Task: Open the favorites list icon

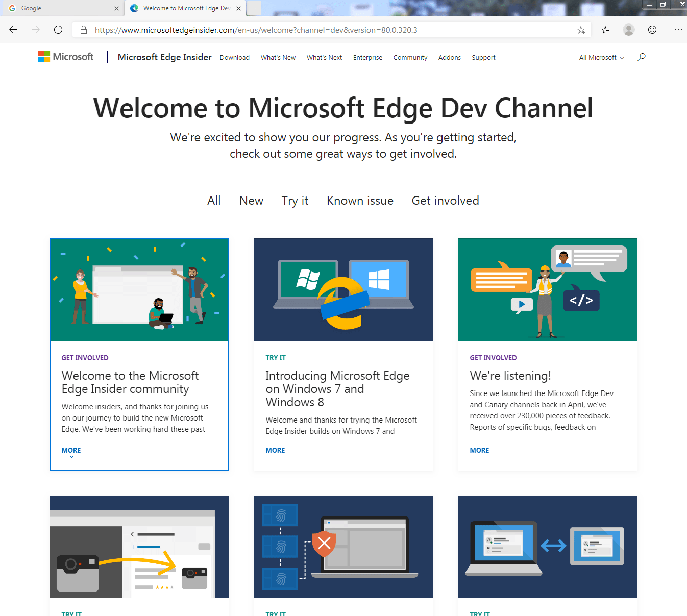Action: pos(605,30)
